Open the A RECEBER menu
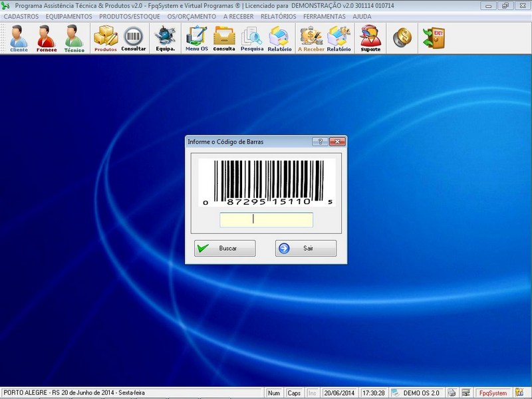Image resolution: width=532 pixels, height=399 pixels. (238, 17)
